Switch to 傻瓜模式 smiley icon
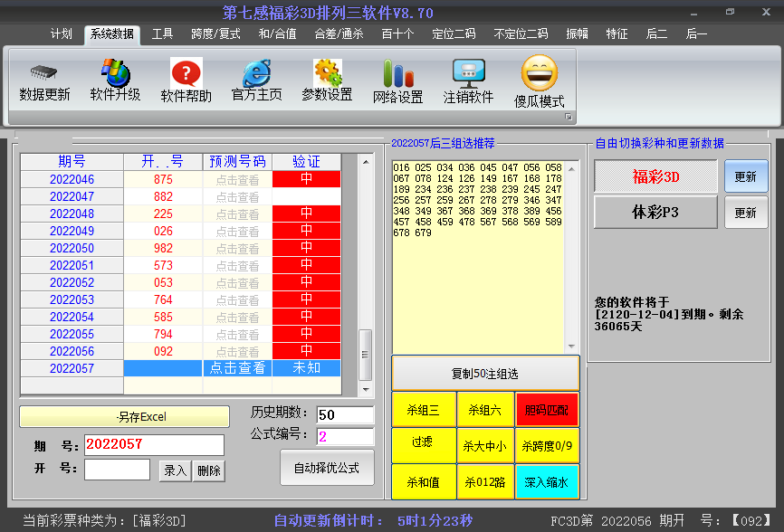Screen dimensions: 784x532 [539, 73]
